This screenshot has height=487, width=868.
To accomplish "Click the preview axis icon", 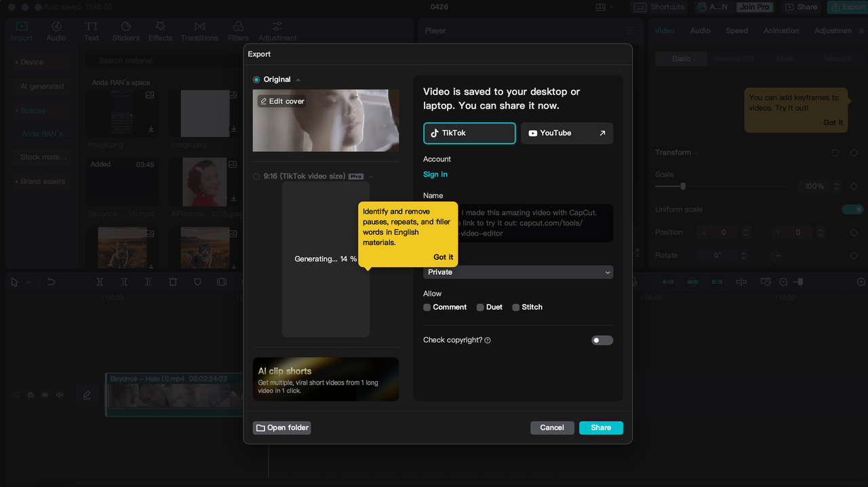I will [741, 281].
